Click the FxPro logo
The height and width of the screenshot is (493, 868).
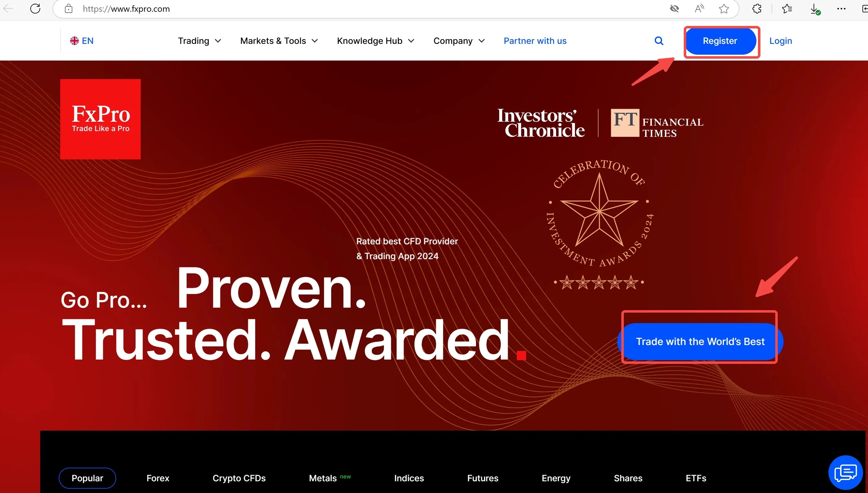(x=100, y=119)
